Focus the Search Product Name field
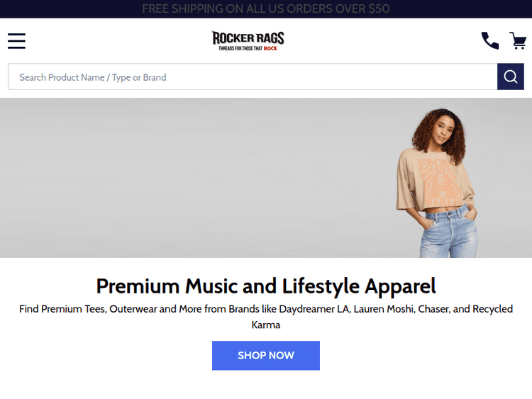The image size is (532, 399). 253,77
